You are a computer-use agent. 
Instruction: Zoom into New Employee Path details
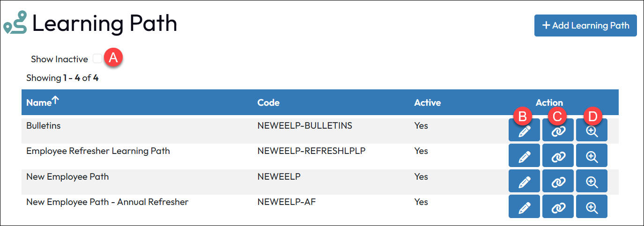pos(592,181)
